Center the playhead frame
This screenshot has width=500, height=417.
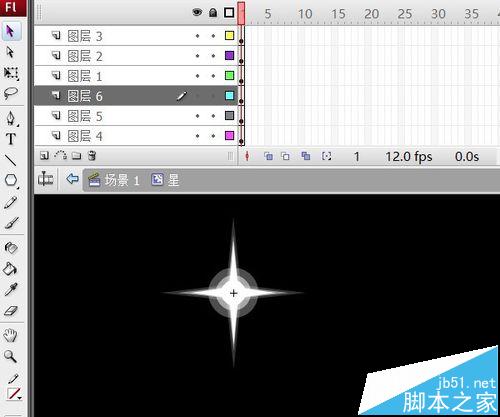(x=247, y=156)
